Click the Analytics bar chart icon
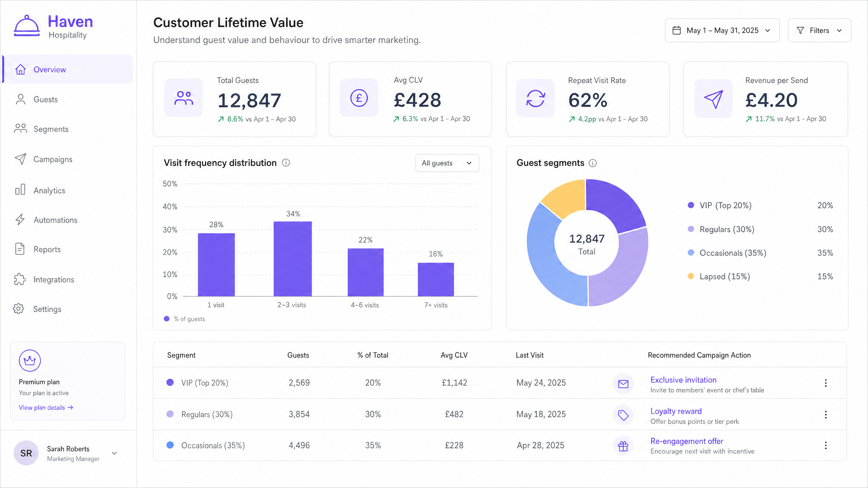868x488 pixels. pyautogui.click(x=20, y=190)
